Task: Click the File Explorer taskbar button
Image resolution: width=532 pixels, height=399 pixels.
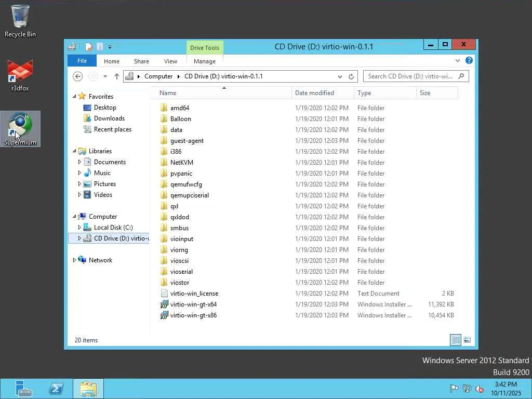Action: (88, 389)
